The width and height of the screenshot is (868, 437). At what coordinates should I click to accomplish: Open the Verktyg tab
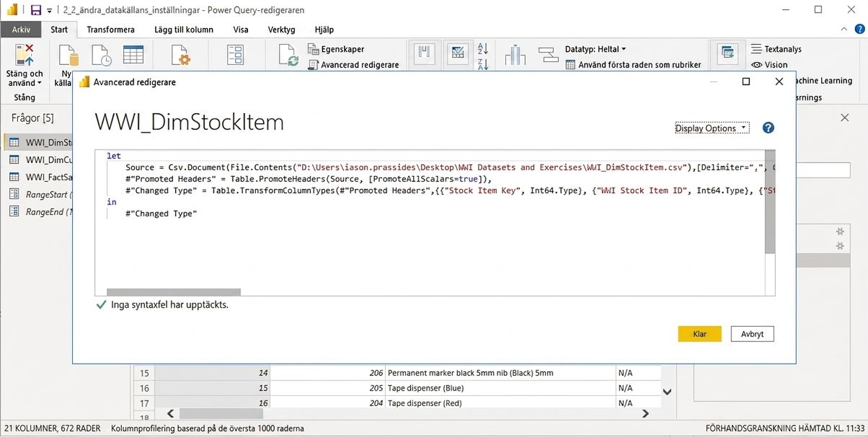[x=281, y=30]
